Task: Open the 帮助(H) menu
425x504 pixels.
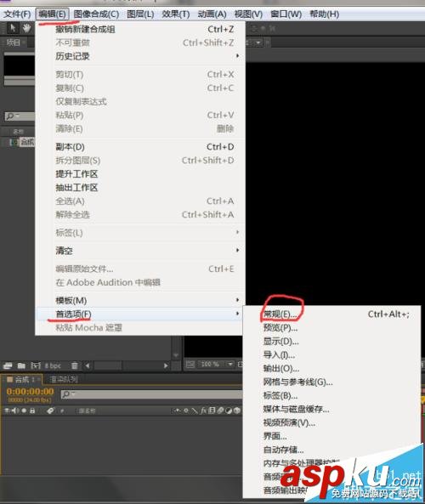Action: 324,14
